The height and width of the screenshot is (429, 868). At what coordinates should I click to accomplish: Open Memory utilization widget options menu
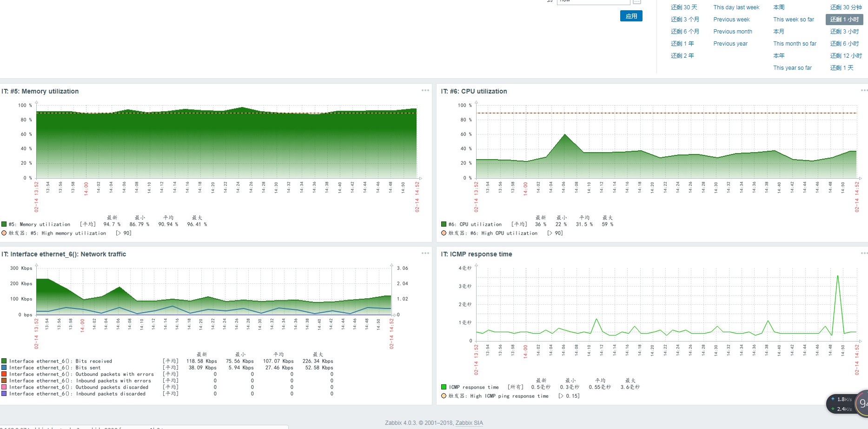tap(425, 90)
